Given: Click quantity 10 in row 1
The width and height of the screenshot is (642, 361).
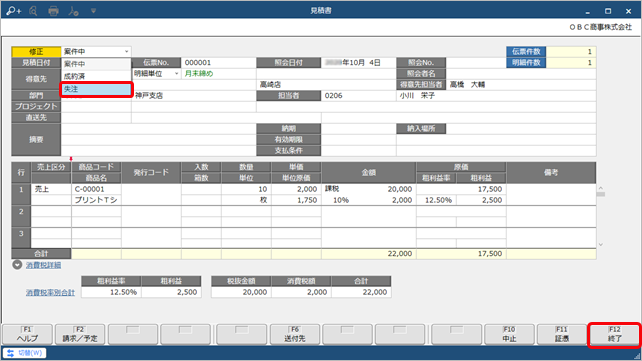Looking at the screenshot, I should coord(246,189).
